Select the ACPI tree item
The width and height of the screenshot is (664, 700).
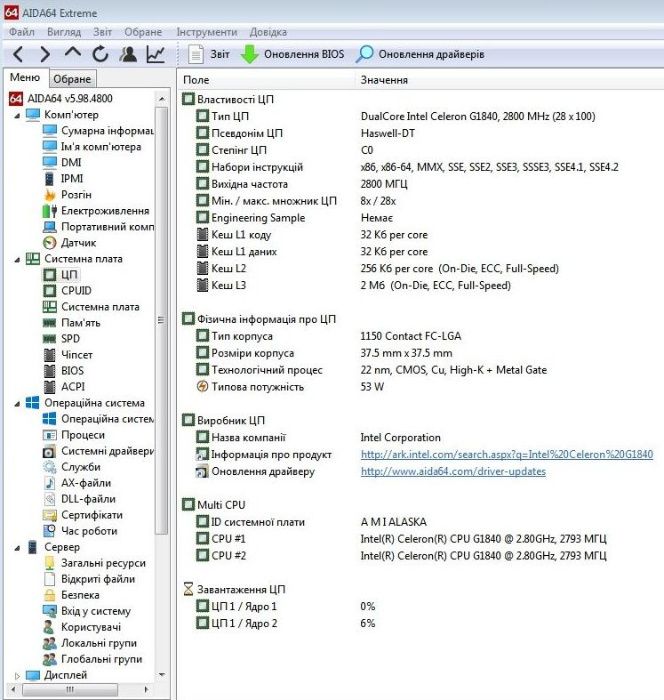[64, 387]
